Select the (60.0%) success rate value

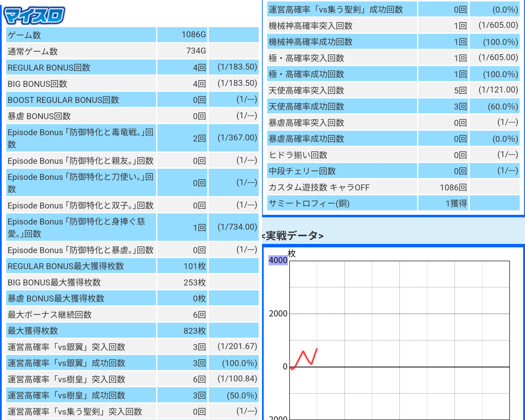coord(503,107)
